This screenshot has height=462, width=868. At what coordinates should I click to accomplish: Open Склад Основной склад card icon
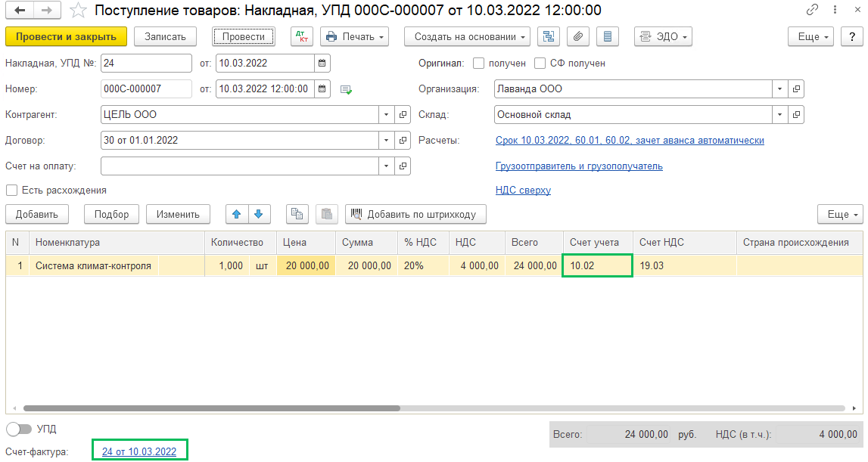(x=796, y=114)
